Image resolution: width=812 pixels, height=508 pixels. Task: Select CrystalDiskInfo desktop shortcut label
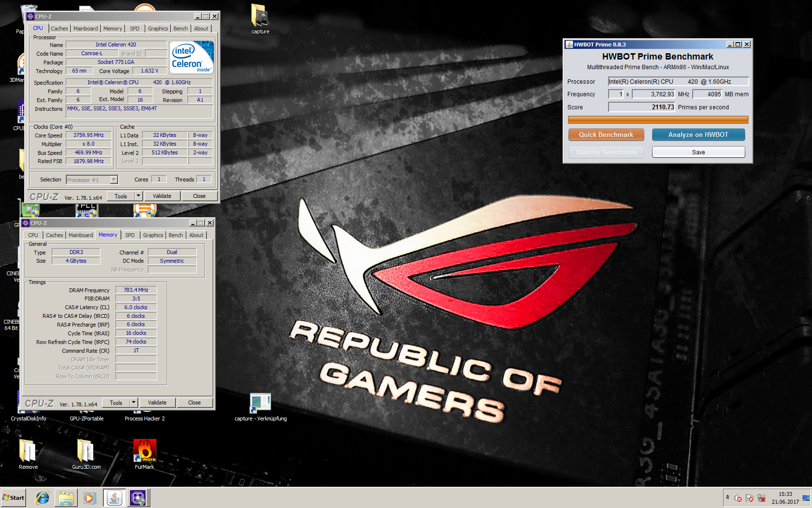click(x=29, y=418)
